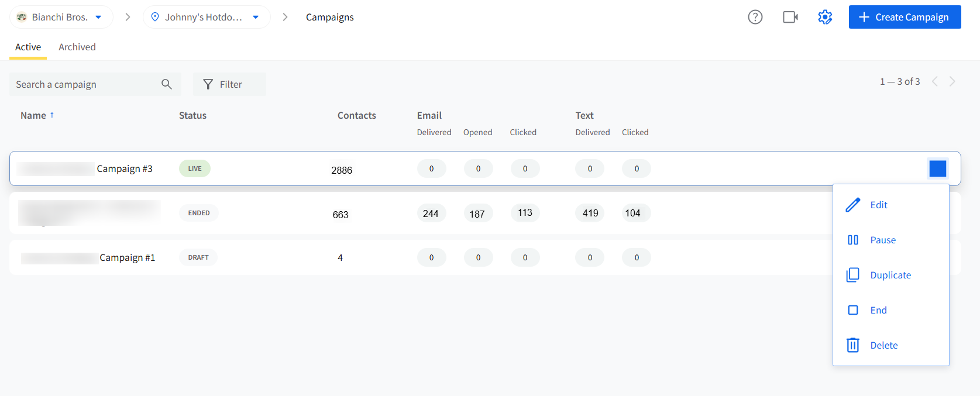
Task: Click the pencil icon next to Edit
Action: pos(853,205)
